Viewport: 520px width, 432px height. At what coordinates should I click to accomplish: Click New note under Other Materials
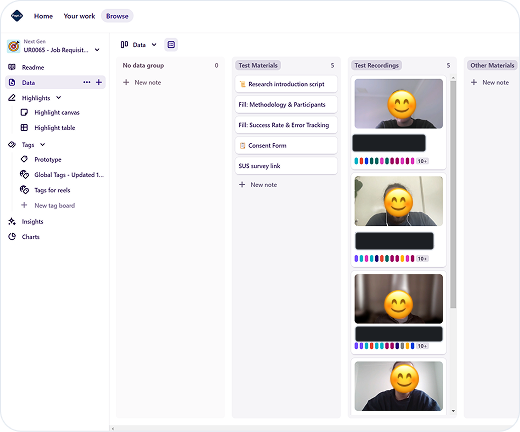tap(496, 82)
